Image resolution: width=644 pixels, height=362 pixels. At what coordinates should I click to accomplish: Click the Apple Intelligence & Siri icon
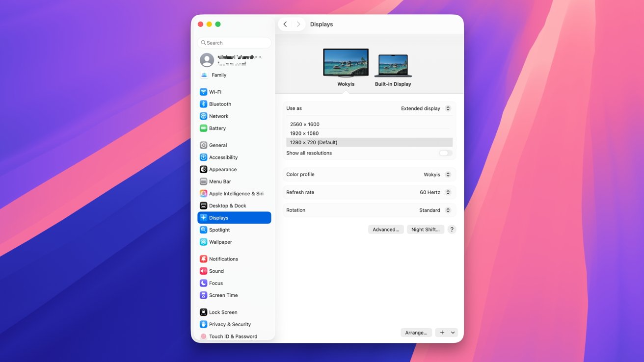pyautogui.click(x=203, y=194)
